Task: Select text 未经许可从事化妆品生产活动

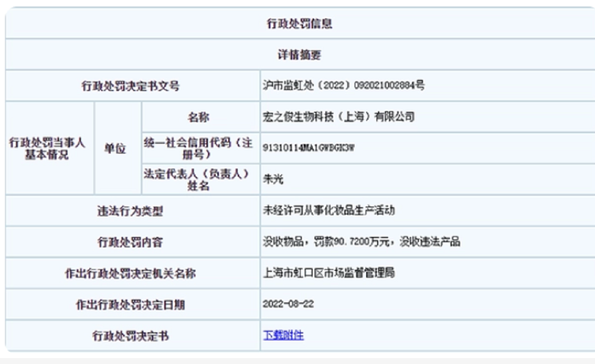Action: [x=329, y=210]
